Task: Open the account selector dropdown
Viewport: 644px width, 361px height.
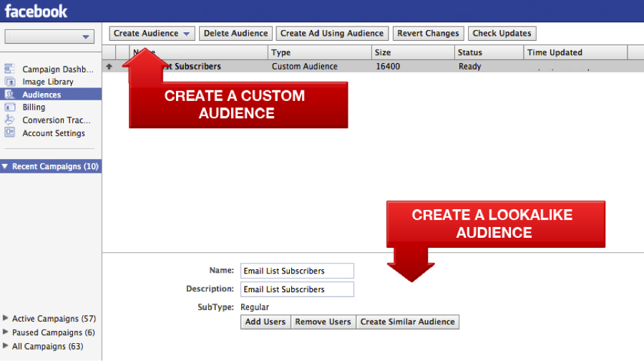Action: (49, 37)
